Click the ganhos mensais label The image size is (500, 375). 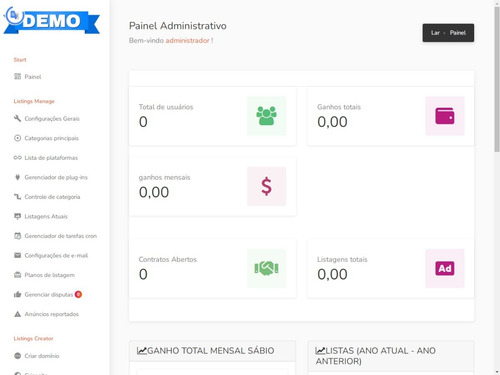point(164,177)
